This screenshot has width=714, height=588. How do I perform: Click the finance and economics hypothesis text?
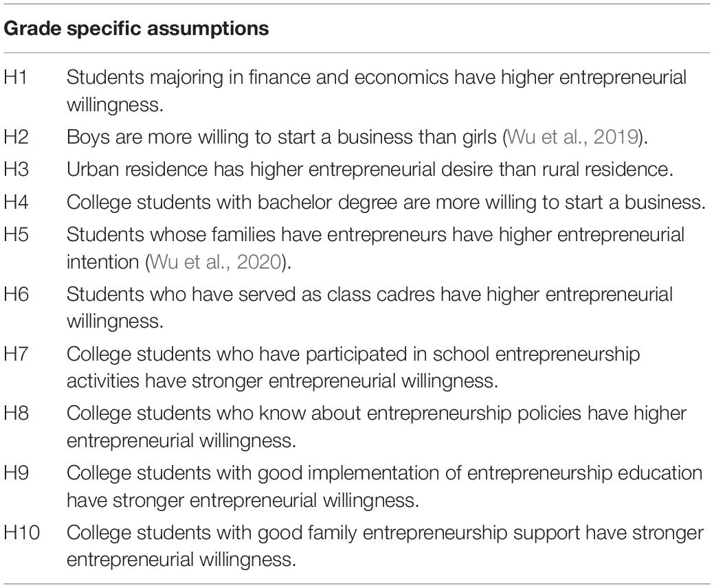click(377, 91)
